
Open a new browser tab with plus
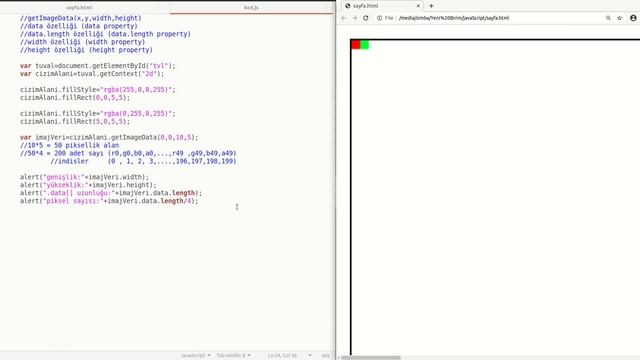tap(431, 6)
